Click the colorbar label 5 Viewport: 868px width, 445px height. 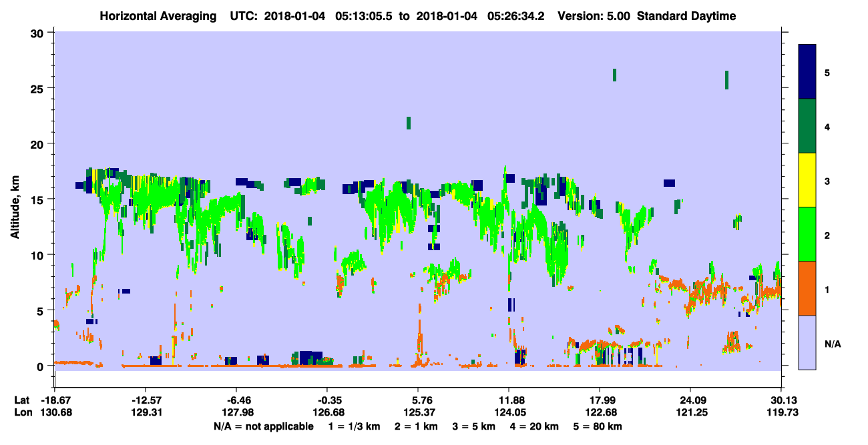coord(827,72)
